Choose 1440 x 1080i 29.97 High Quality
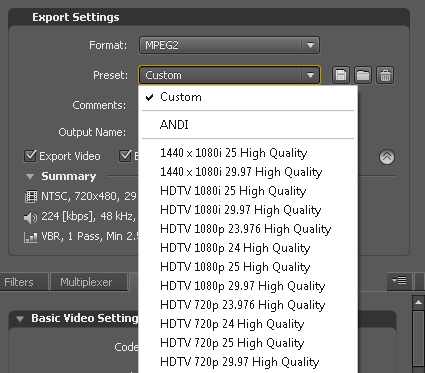Viewport: 425px width, 373px height. coord(248,172)
